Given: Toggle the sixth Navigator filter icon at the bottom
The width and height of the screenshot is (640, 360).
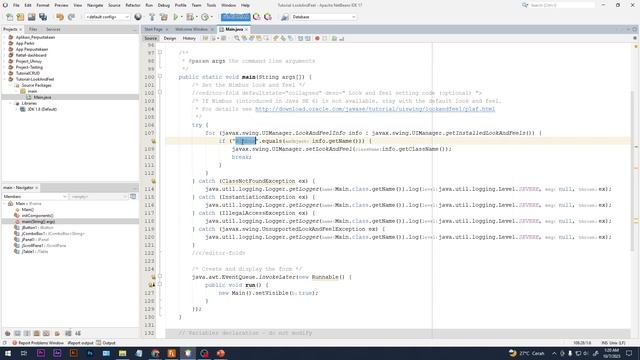Looking at the screenshot, I should 57,333.
